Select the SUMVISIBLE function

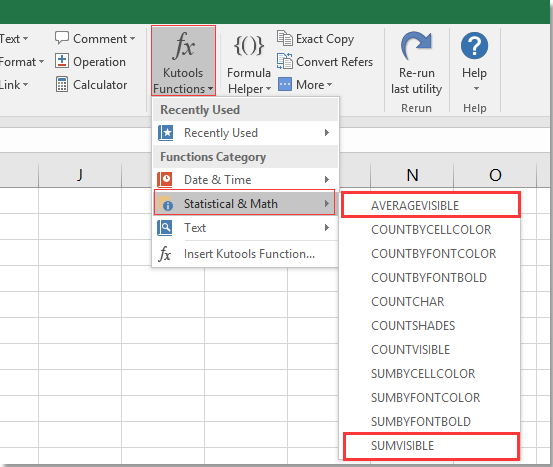[431, 446]
